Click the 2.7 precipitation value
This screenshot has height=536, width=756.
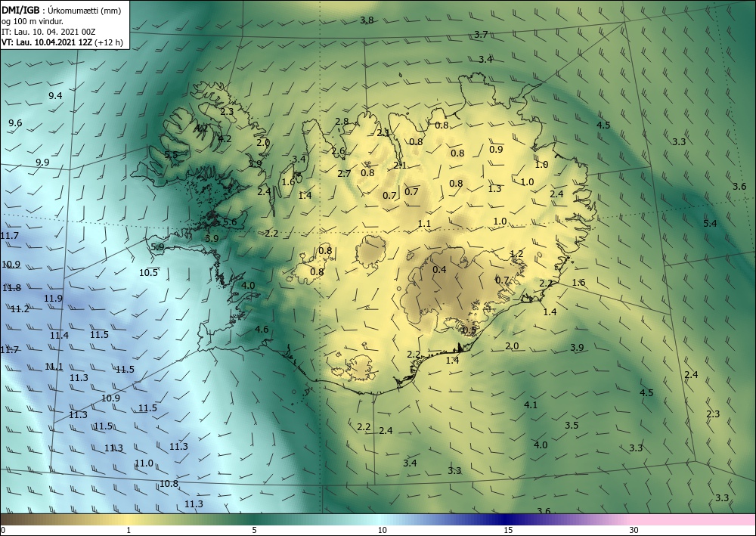point(344,174)
